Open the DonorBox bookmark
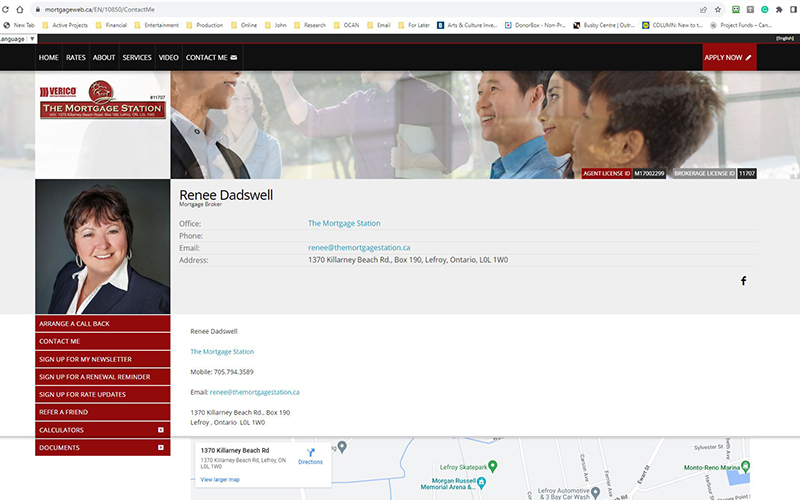800x500 pixels. pos(535,25)
